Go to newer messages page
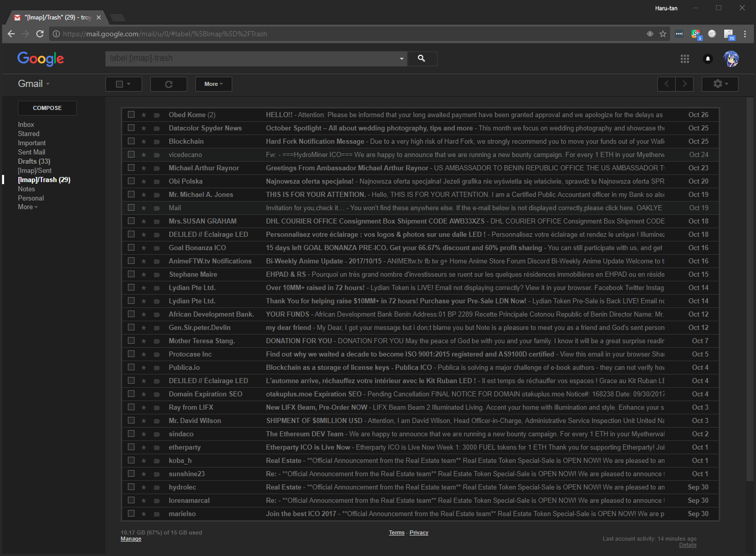 pos(666,84)
